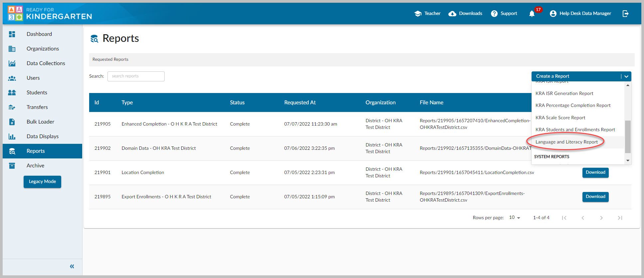Open Bulk Loader in the sidebar
644x278 pixels.
click(x=43, y=122)
